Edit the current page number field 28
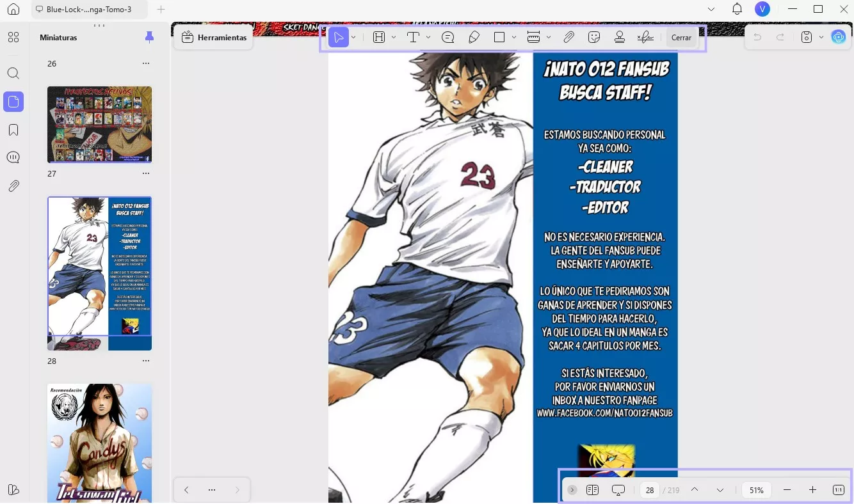 (650, 490)
